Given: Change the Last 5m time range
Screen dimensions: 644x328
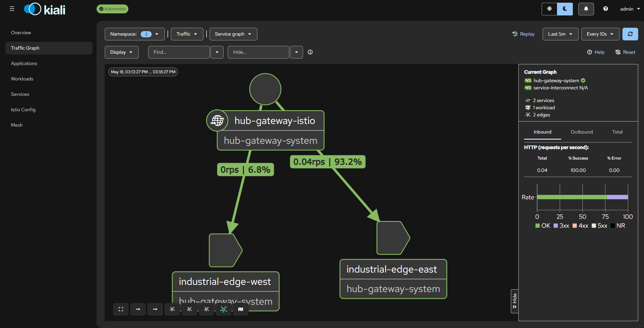Looking at the screenshot, I should (x=560, y=34).
